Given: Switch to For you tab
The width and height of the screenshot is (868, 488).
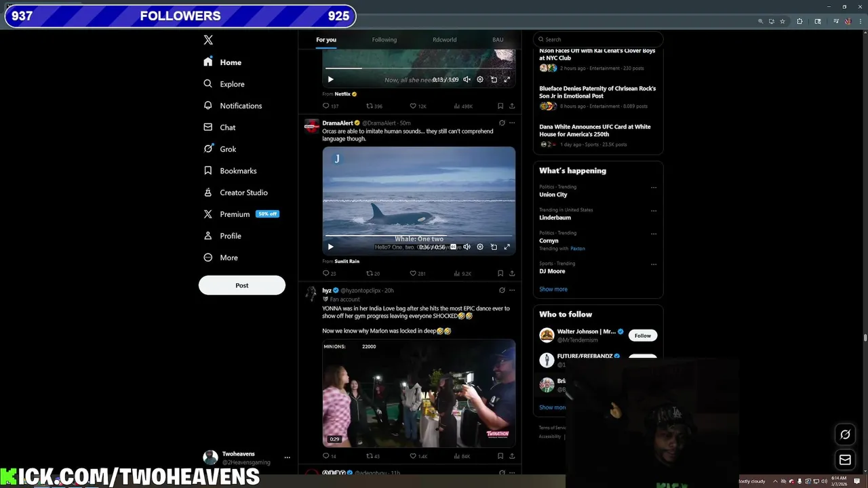Looking at the screenshot, I should 326,39.
